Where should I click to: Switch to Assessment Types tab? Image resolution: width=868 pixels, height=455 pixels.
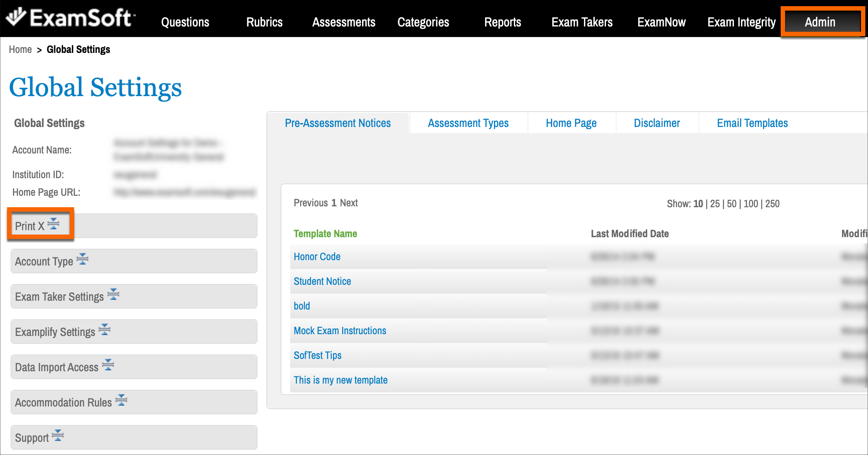pyautogui.click(x=468, y=123)
